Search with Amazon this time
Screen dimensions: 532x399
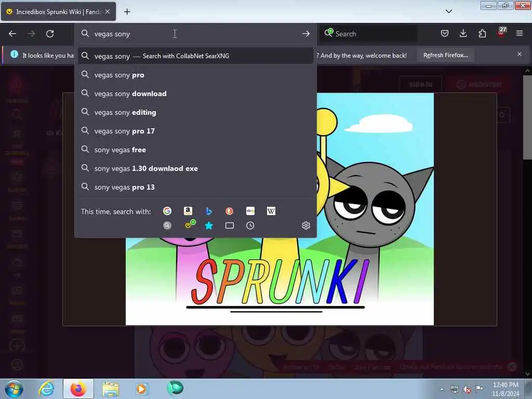coord(188,211)
